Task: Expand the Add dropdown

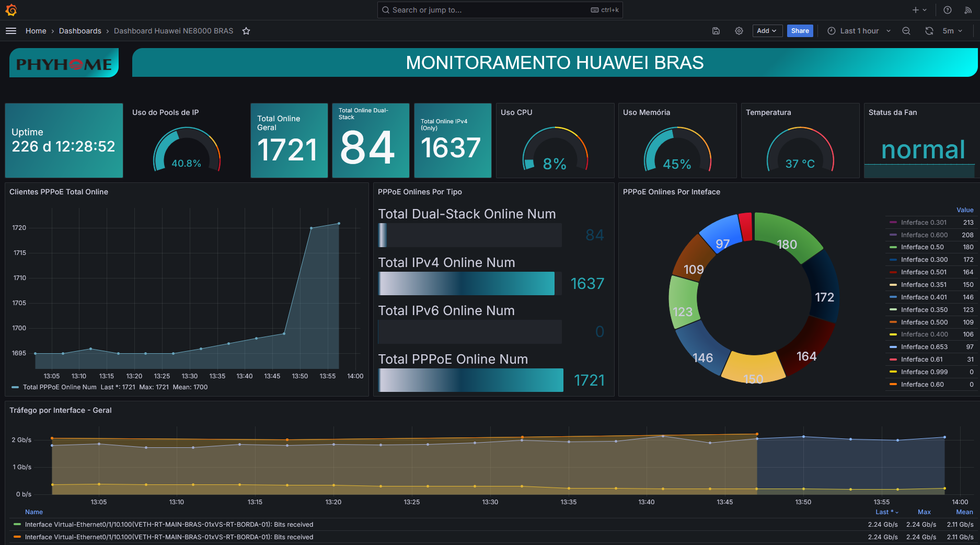Action: click(x=767, y=31)
